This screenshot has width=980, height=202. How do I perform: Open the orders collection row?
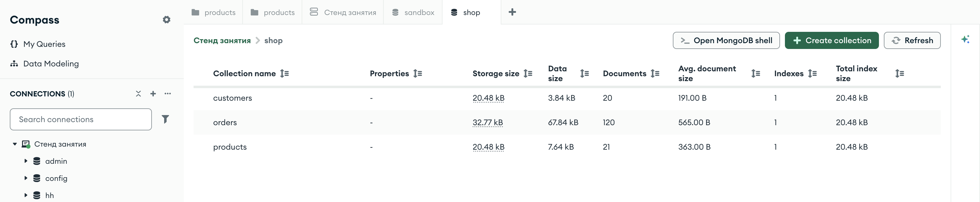coord(567,122)
